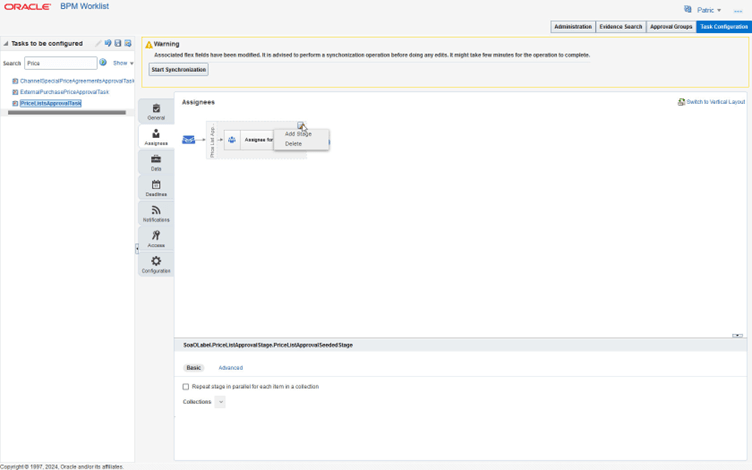Open the Configuration gear tab
Image resolution: width=752 pixels, height=470 pixels.
tap(156, 264)
